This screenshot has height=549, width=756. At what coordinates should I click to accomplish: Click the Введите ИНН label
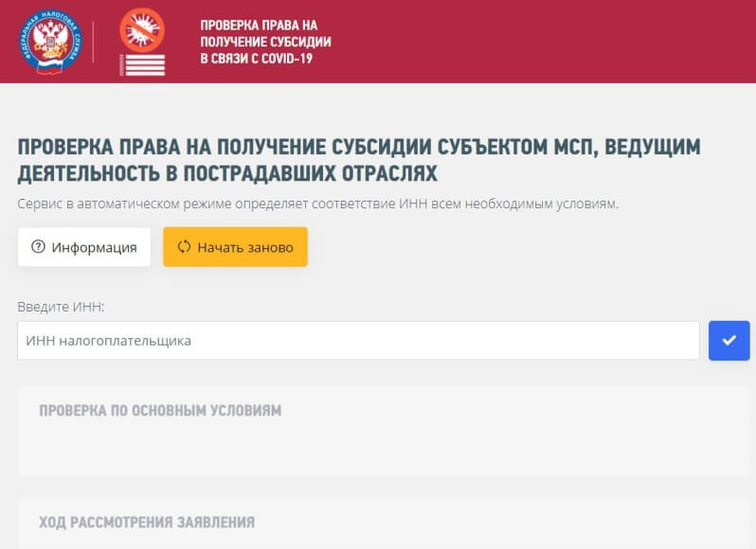coord(61,307)
